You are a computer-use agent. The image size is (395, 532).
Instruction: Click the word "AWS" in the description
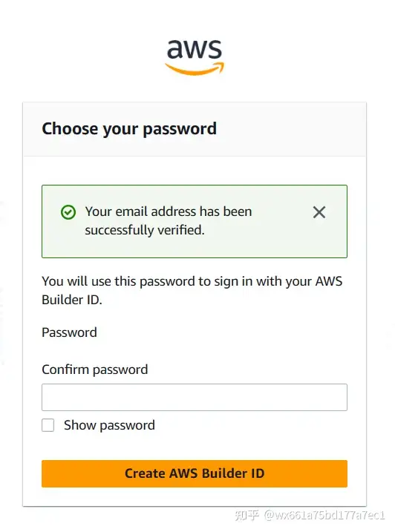[x=329, y=281]
